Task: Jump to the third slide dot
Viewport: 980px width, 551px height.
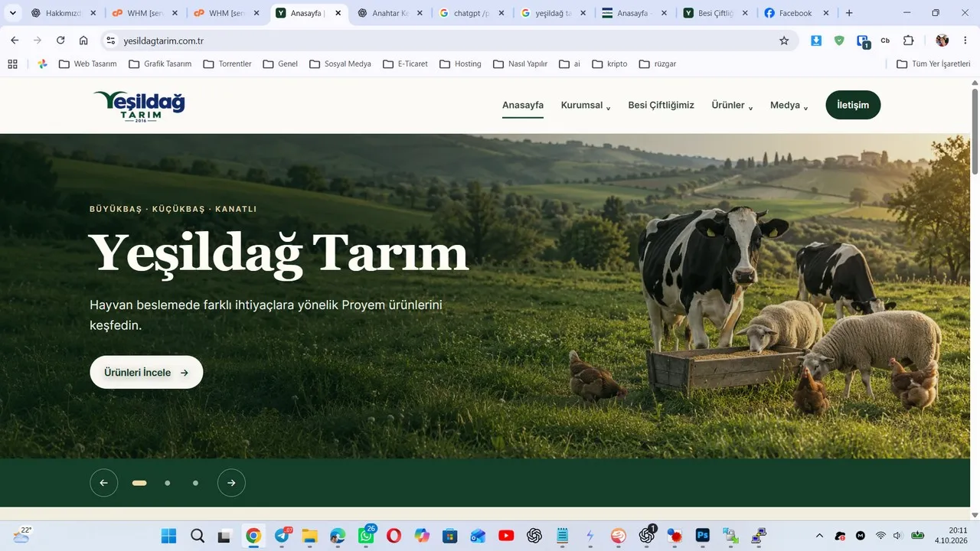Action: click(x=195, y=483)
